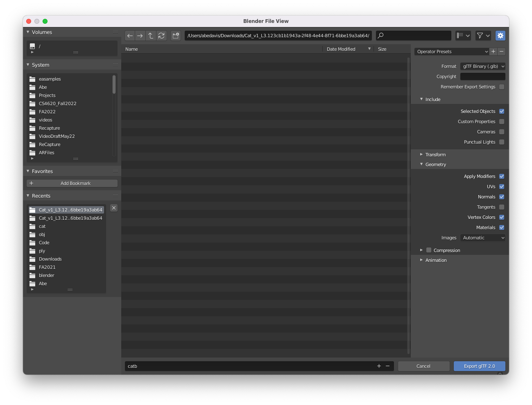Click the forward navigation arrow
This screenshot has height=405, width=532.
(140, 36)
